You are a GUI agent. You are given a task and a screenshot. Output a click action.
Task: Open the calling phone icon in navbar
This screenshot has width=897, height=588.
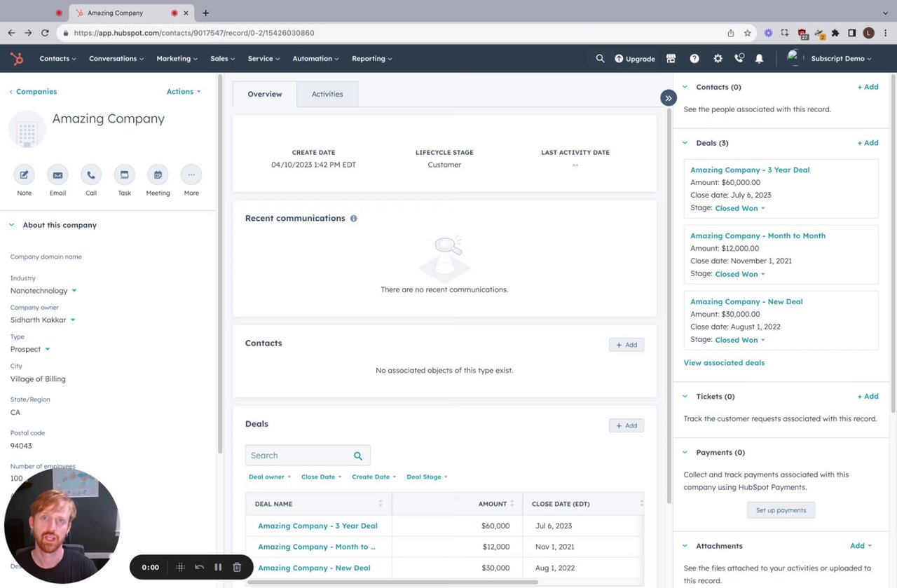pyautogui.click(x=739, y=59)
